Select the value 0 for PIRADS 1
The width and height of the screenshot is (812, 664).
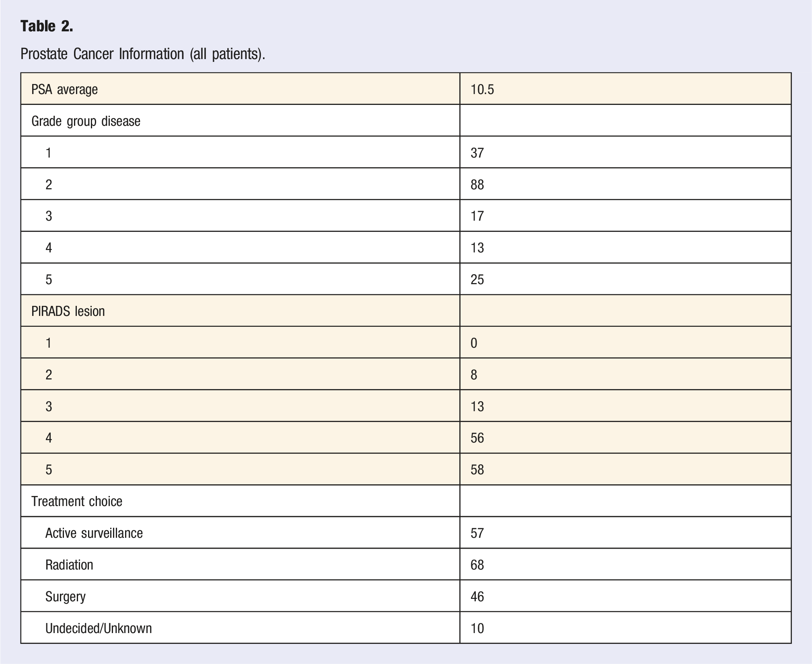474,343
